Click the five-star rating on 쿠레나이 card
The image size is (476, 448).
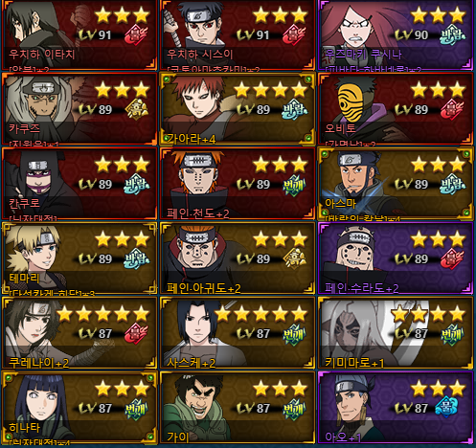(x=103, y=314)
